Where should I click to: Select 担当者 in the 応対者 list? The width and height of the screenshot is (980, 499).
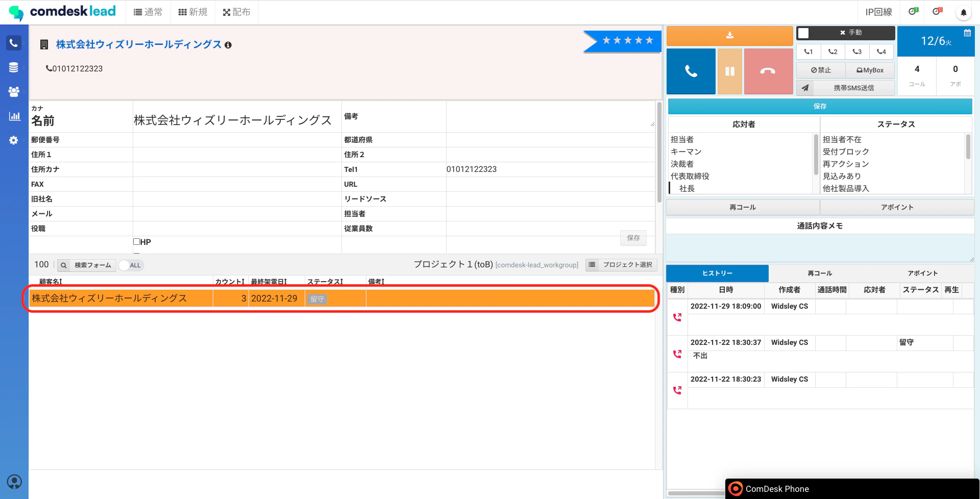(682, 139)
